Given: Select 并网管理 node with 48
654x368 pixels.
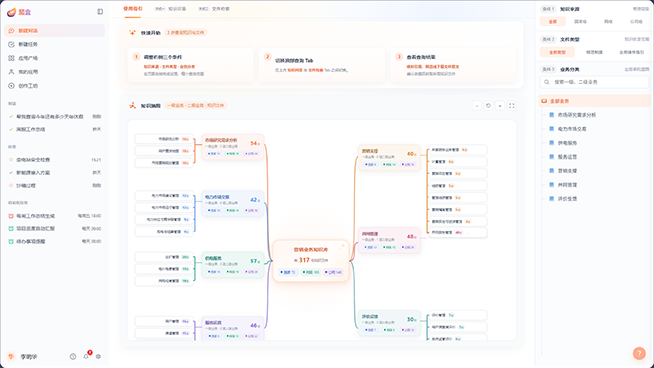Looking at the screenshot, I should click(389, 240).
